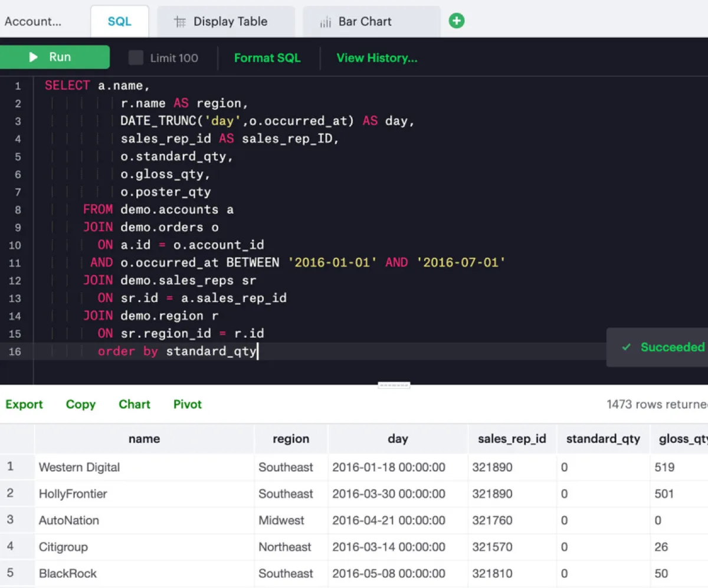This screenshot has height=588, width=708.
Task: Open the Display Table tab
Action: tap(230, 22)
